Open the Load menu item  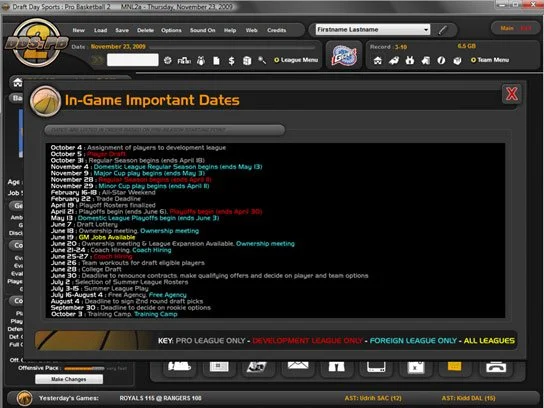100,30
